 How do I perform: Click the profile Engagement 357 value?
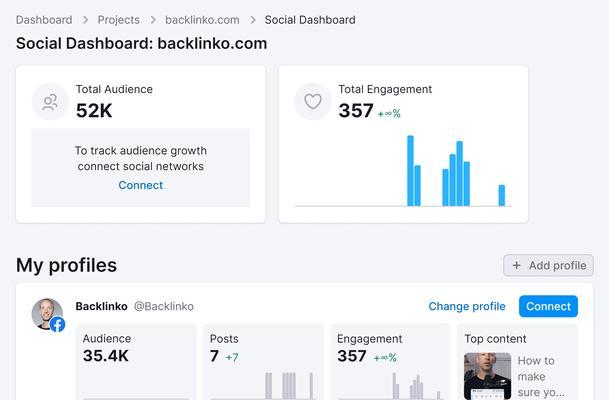352,356
